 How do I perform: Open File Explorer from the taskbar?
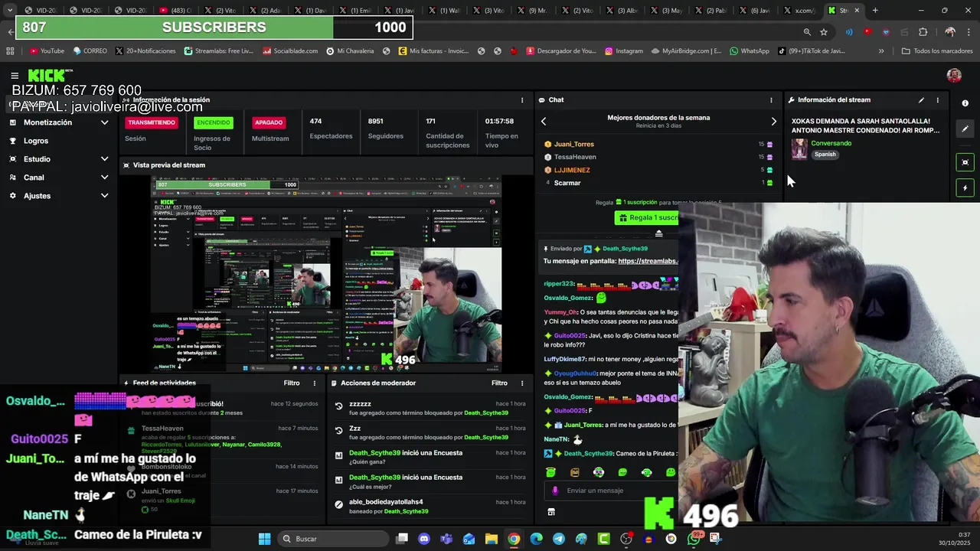coord(492,539)
